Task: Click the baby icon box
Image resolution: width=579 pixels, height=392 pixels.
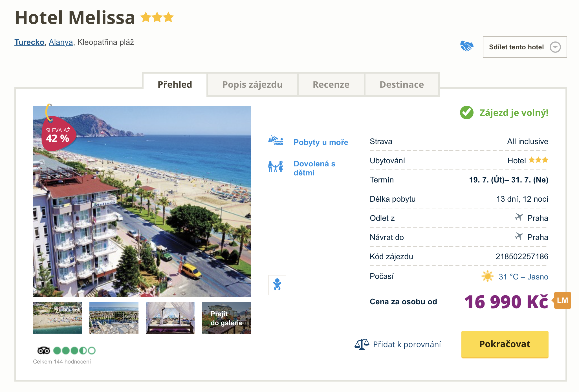Action: 277,285
